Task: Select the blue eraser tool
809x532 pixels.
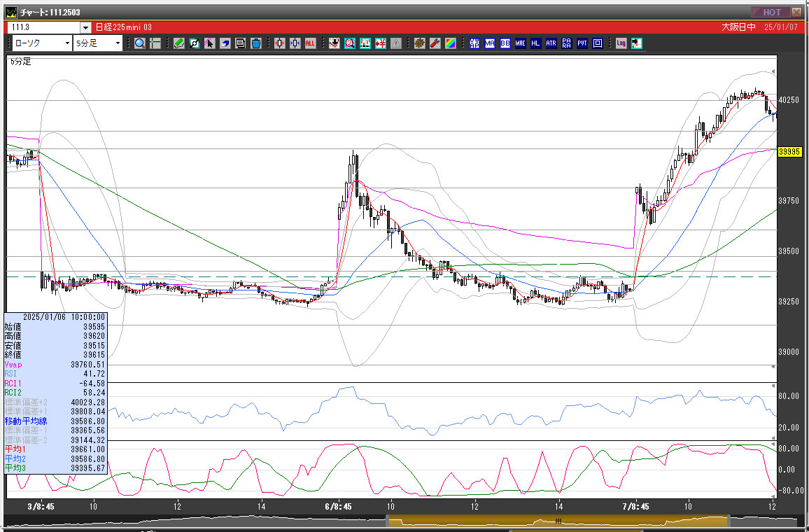Action: (225, 43)
